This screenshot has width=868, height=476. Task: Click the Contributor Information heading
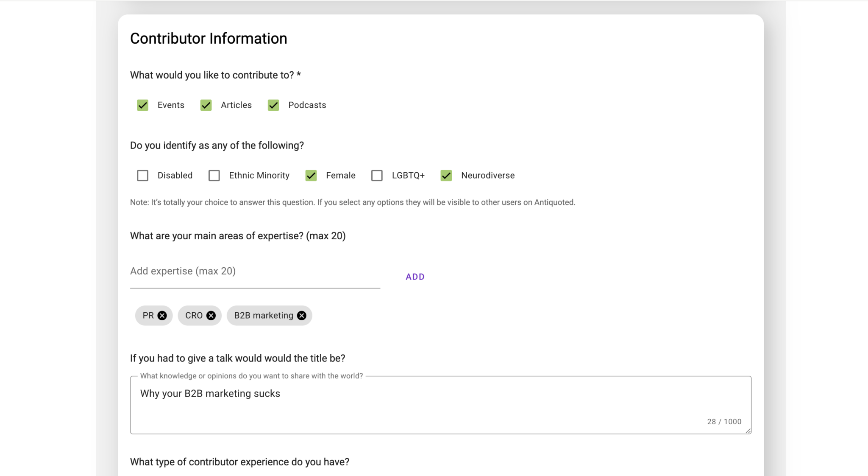tap(208, 38)
